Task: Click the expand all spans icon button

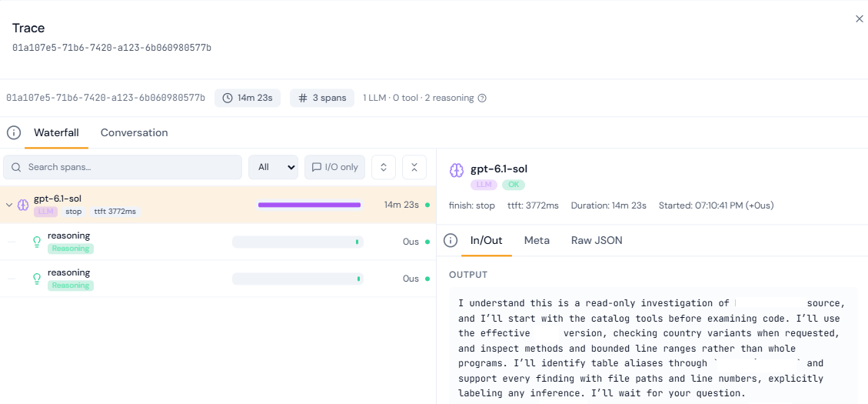Action: click(384, 167)
